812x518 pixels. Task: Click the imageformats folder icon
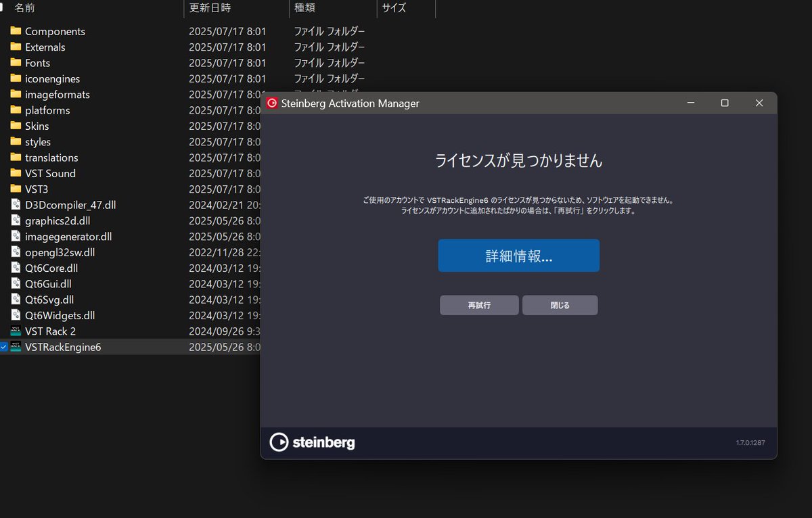[16, 94]
